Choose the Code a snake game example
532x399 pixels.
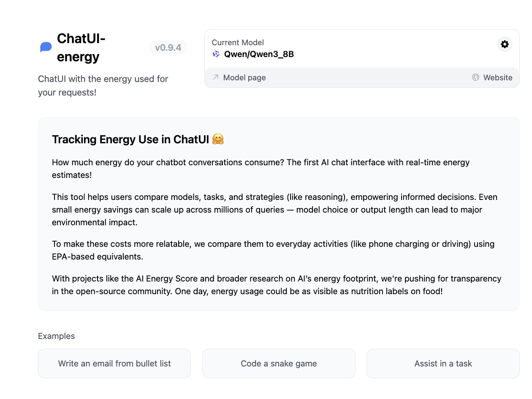[x=279, y=363]
